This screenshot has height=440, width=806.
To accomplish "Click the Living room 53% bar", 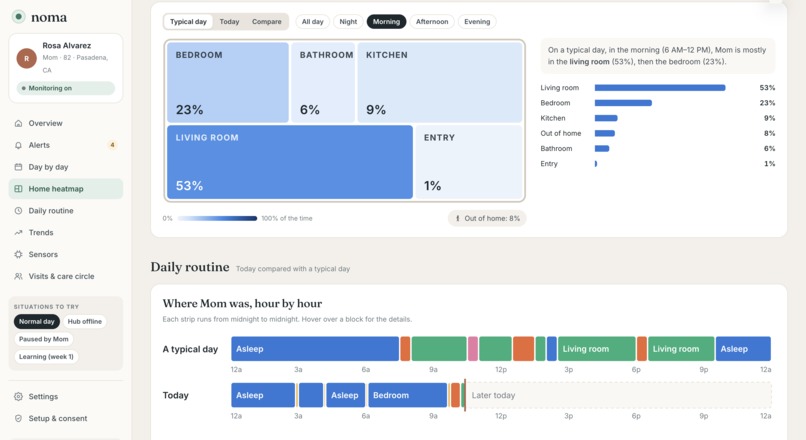I will (660, 88).
